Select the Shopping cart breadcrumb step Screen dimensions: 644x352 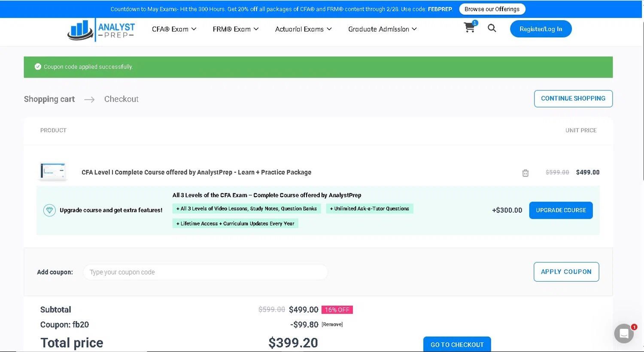click(x=49, y=99)
